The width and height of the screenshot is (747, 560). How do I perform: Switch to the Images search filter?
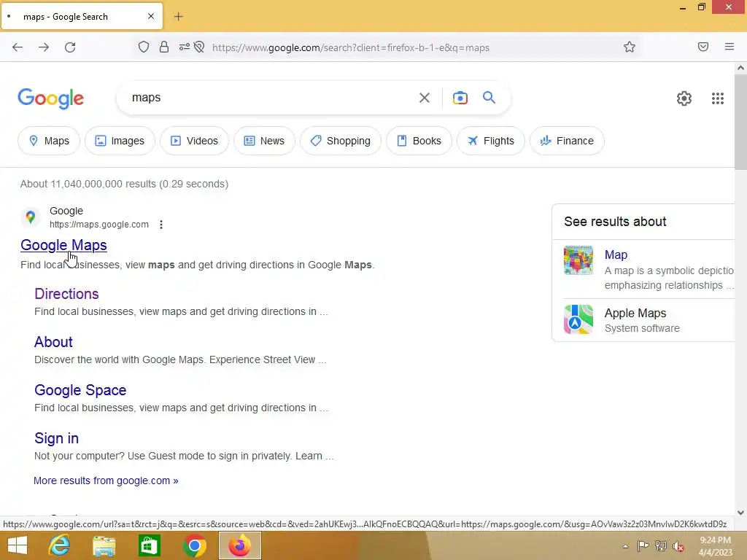click(120, 141)
